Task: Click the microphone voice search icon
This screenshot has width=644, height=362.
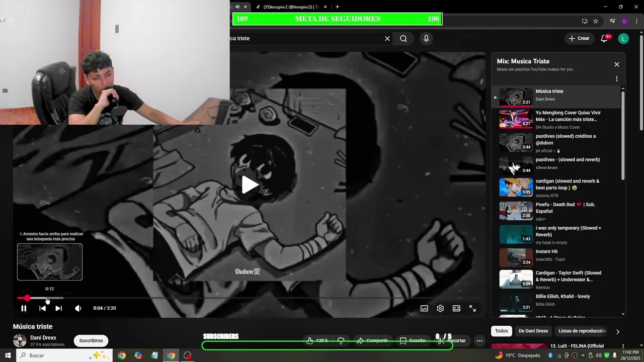Action: (x=426, y=38)
